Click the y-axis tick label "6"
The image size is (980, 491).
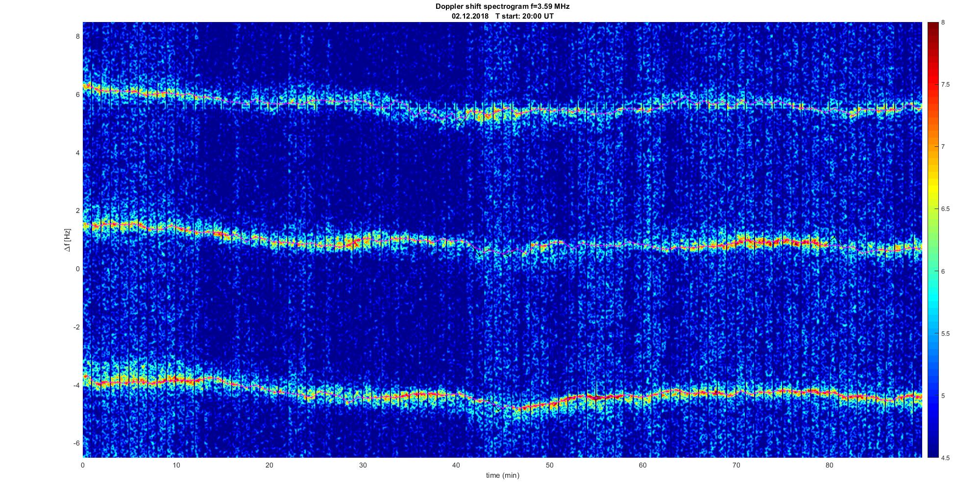77,94
